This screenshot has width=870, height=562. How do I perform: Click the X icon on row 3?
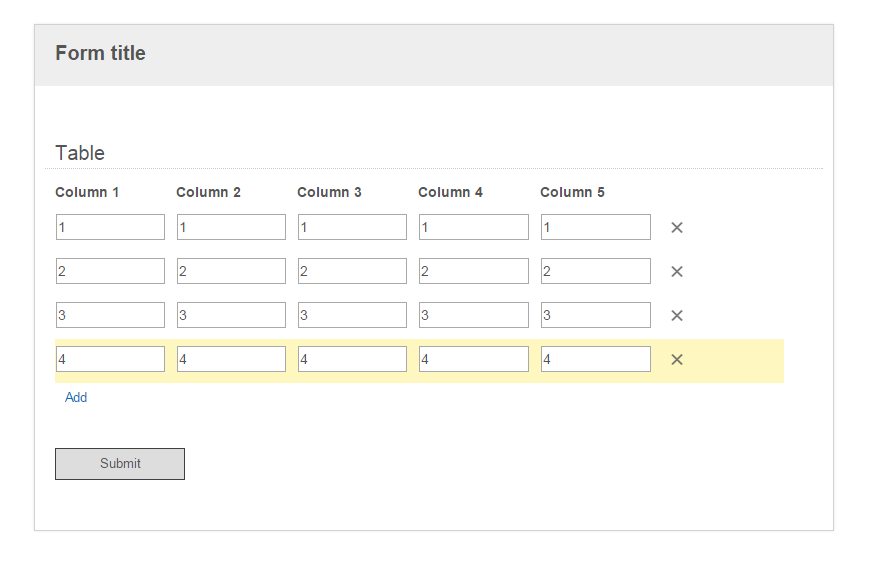click(676, 315)
